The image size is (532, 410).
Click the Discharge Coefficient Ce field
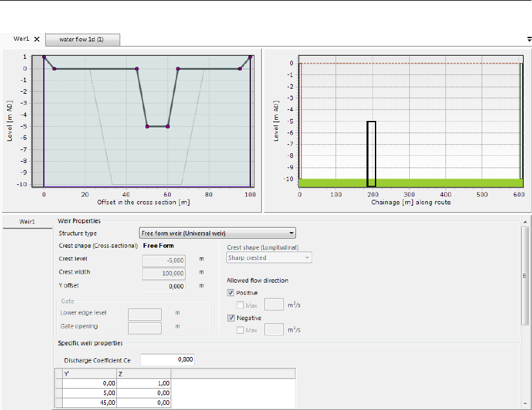pyautogui.click(x=167, y=360)
